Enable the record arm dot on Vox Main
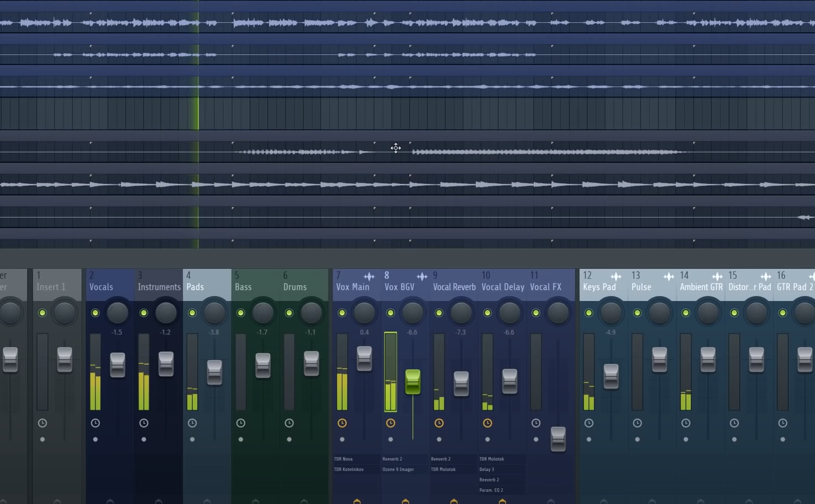The image size is (815, 504). pyautogui.click(x=342, y=439)
